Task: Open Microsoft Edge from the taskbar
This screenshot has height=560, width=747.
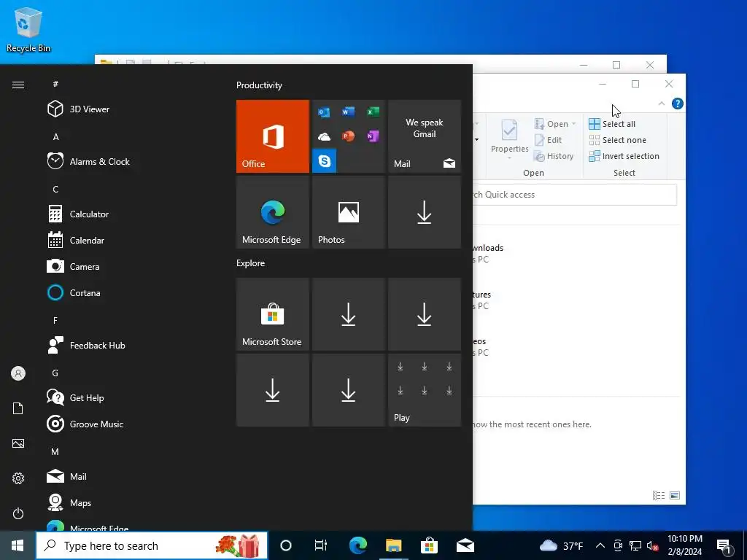Action: (357, 545)
